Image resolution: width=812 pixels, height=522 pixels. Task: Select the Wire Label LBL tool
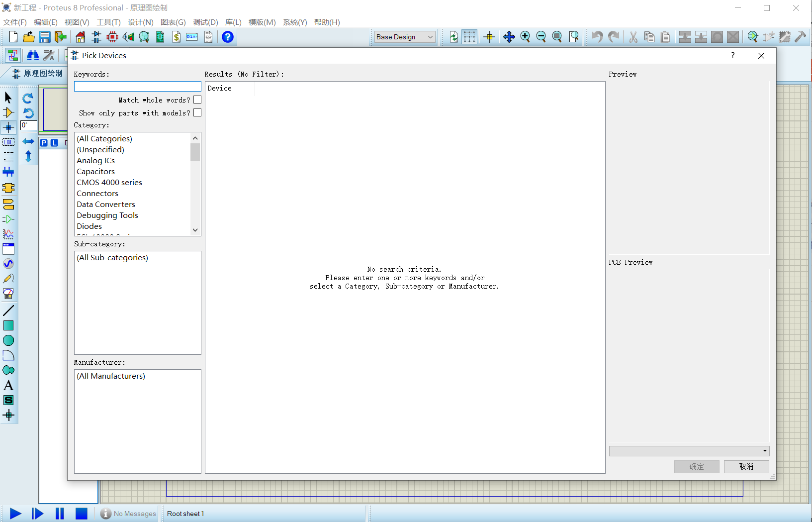[x=8, y=142]
